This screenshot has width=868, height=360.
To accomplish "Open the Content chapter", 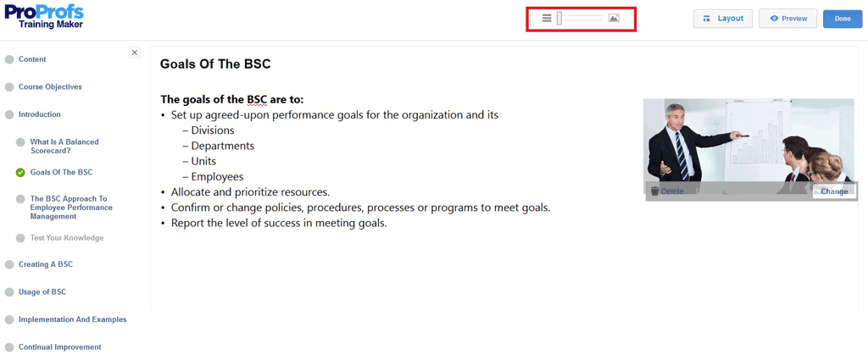I will (x=32, y=59).
